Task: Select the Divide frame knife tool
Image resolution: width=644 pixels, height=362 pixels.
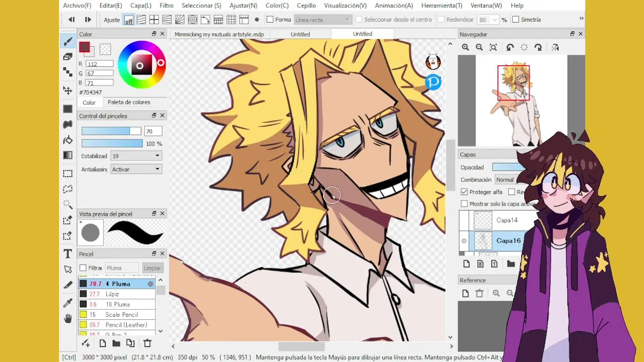Action: (68, 285)
